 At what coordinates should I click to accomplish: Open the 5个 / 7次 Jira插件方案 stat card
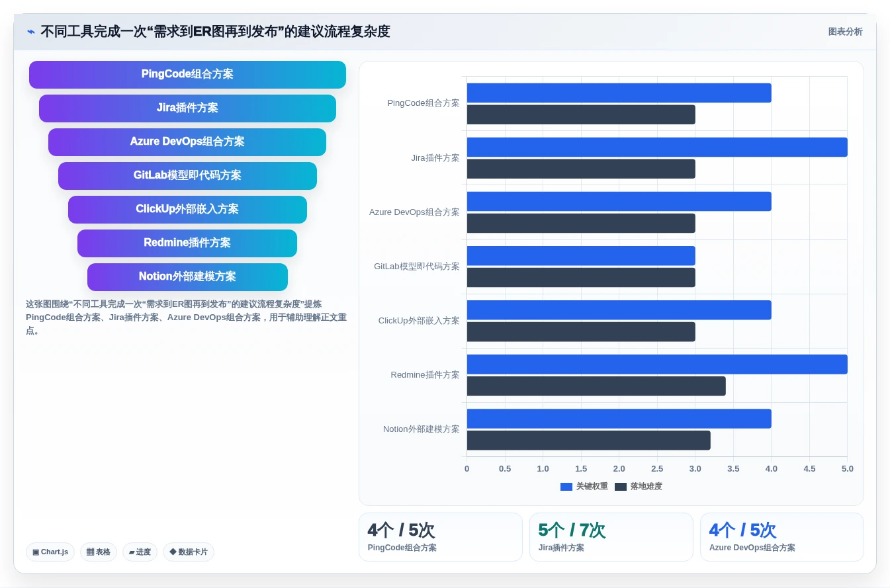coord(611,537)
